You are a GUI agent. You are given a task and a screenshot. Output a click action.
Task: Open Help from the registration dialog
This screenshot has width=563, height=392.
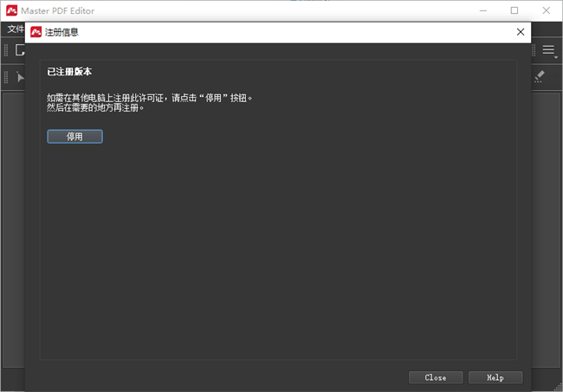point(495,377)
